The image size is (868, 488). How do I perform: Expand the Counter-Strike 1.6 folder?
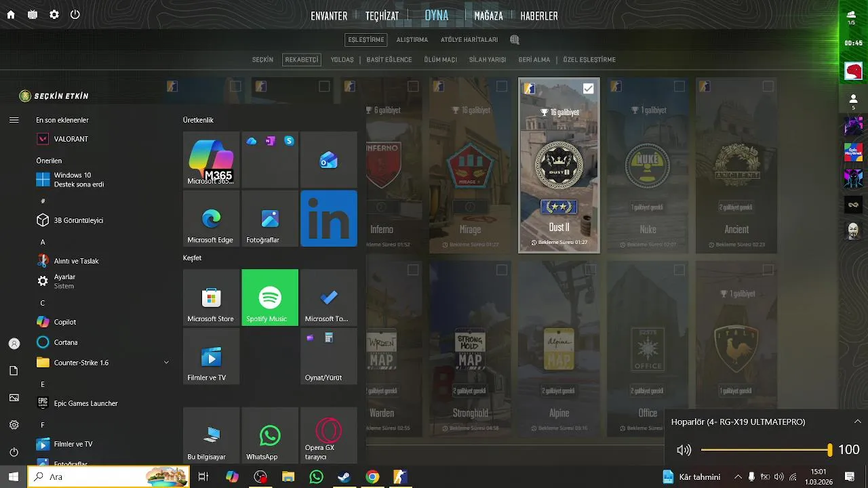pyautogui.click(x=166, y=363)
